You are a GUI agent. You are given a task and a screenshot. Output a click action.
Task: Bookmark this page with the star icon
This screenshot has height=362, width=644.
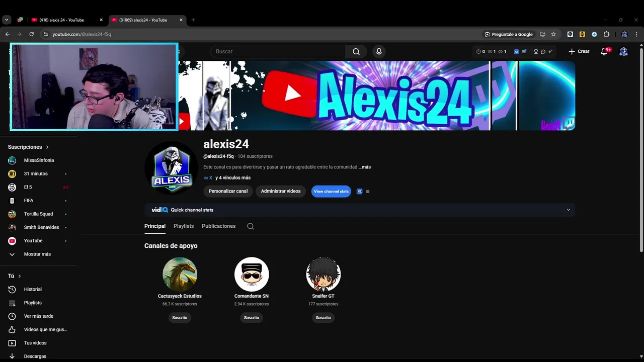553,34
